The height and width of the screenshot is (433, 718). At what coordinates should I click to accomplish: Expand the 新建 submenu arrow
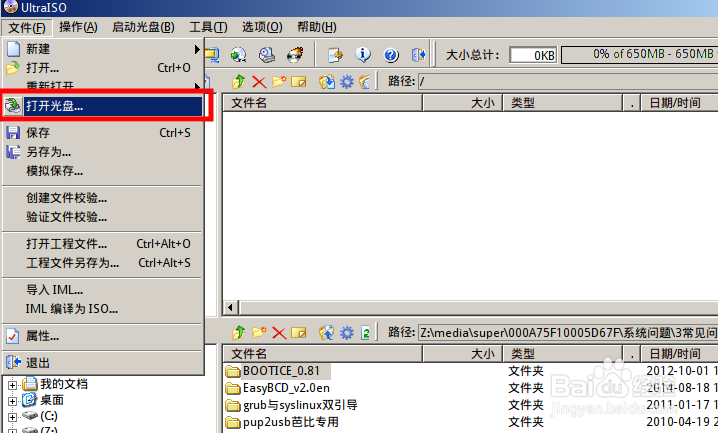[197, 49]
